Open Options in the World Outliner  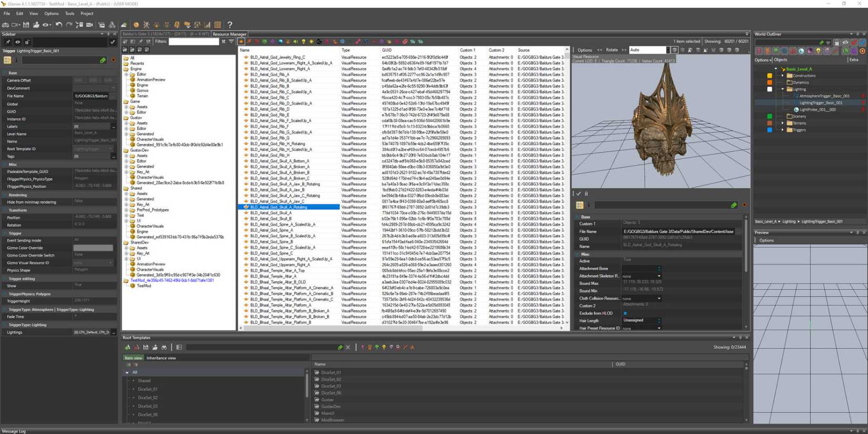coord(763,60)
